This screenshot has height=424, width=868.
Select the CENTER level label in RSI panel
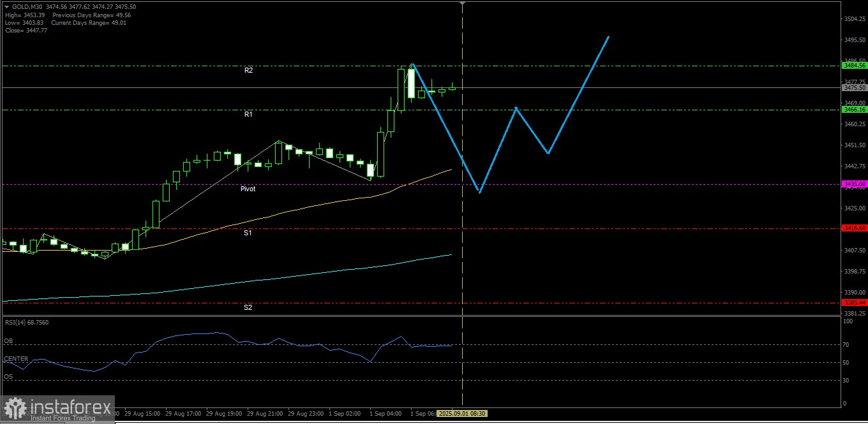point(16,359)
